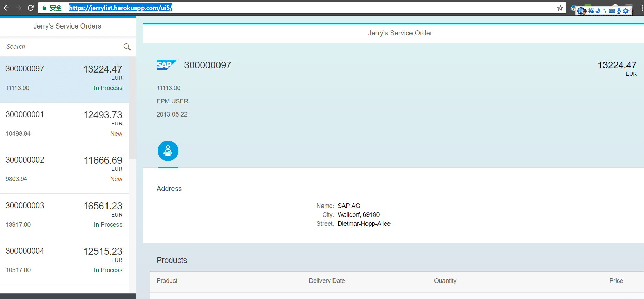Click the Price column header

point(616,281)
